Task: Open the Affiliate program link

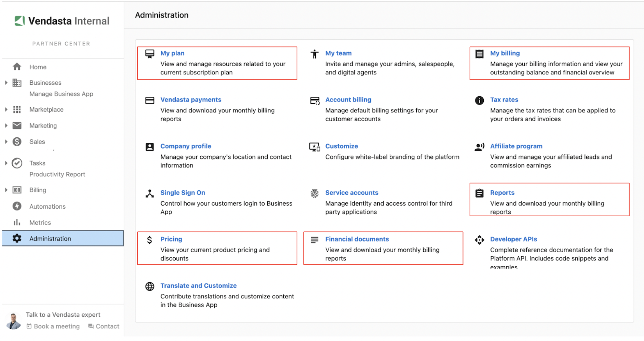Action: click(x=516, y=146)
